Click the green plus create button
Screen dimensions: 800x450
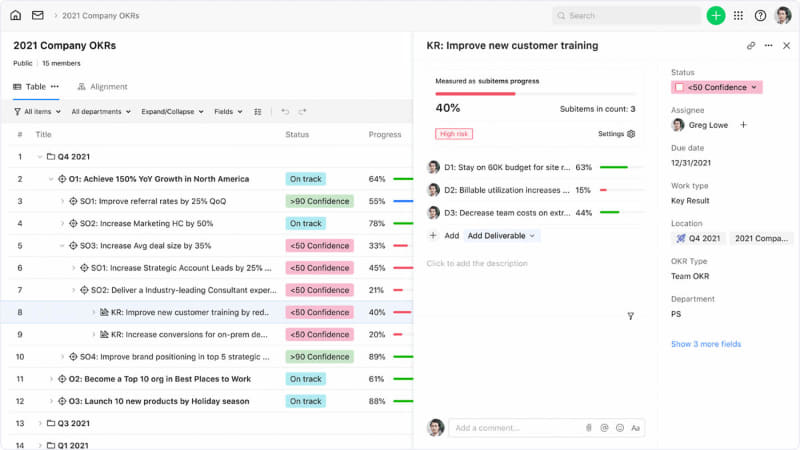pyautogui.click(x=716, y=15)
